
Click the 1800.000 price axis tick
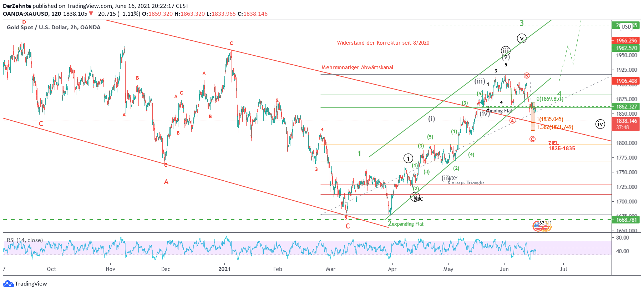627,143
